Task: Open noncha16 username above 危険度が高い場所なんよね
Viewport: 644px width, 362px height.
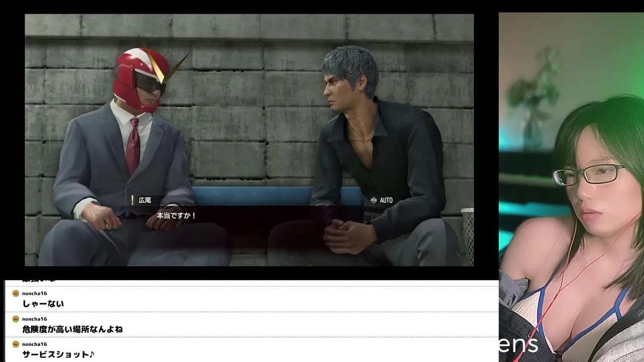Action: point(34,319)
